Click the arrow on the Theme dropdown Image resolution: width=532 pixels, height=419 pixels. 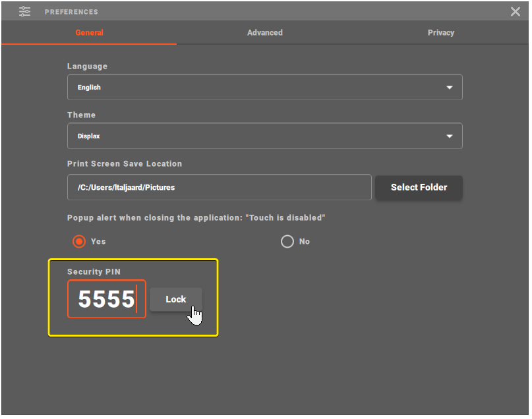(x=450, y=136)
